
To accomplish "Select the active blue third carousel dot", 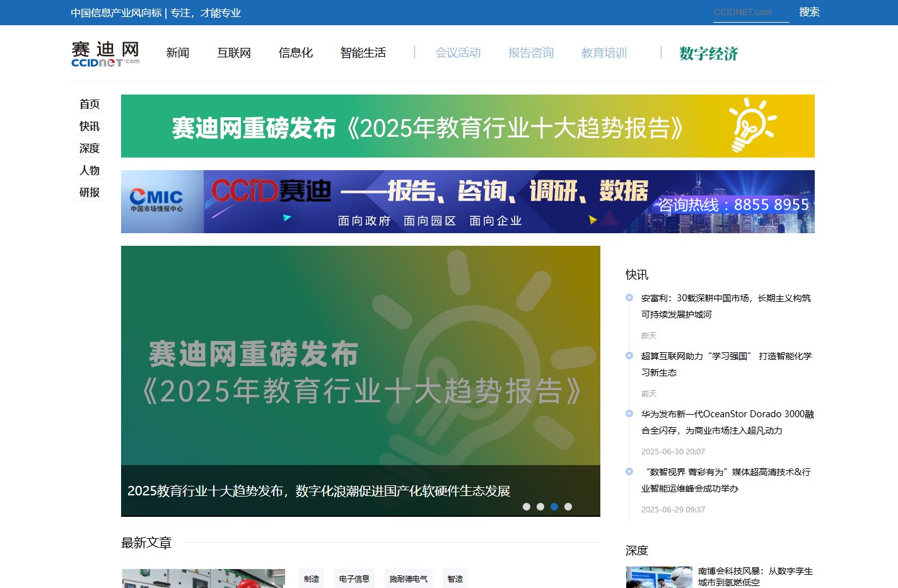I will tap(554, 507).
